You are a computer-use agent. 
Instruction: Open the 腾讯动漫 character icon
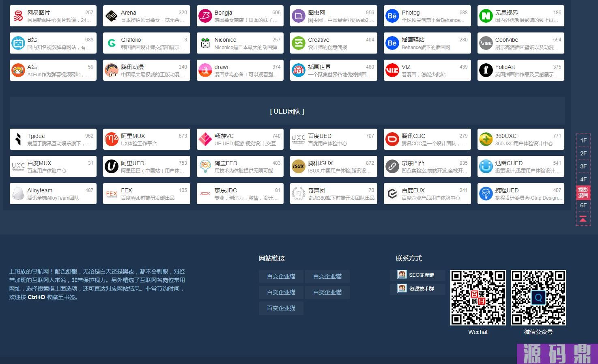(x=112, y=70)
